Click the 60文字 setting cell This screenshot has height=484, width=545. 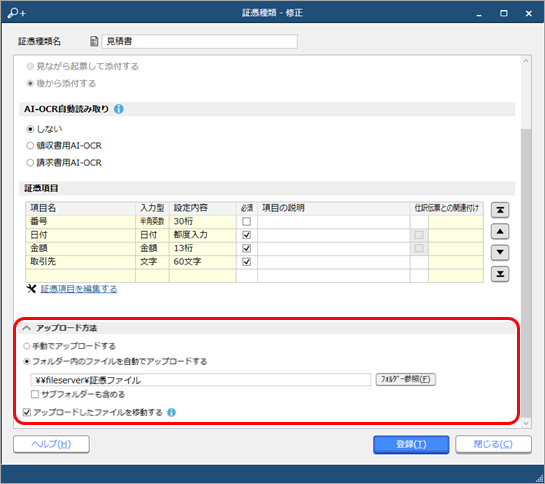pyautogui.click(x=203, y=262)
